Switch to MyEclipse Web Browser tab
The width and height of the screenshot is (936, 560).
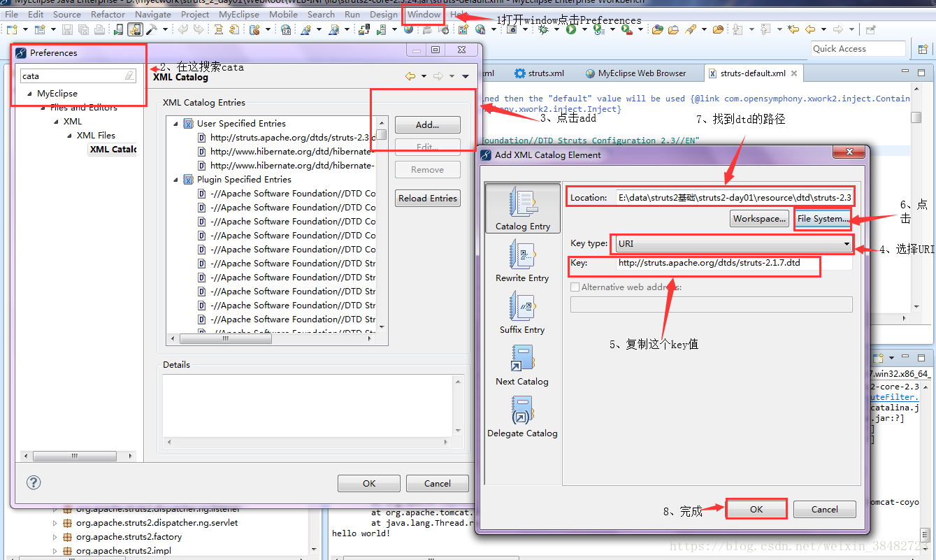tap(635, 73)
